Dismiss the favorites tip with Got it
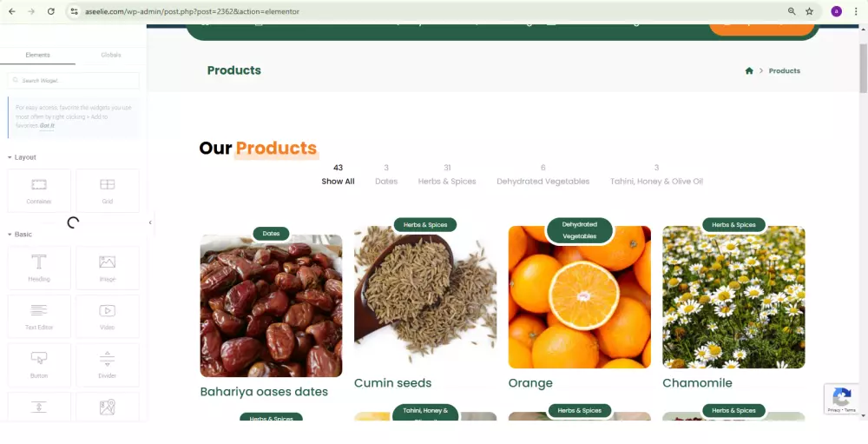868x444 pixels. (47, 126)
